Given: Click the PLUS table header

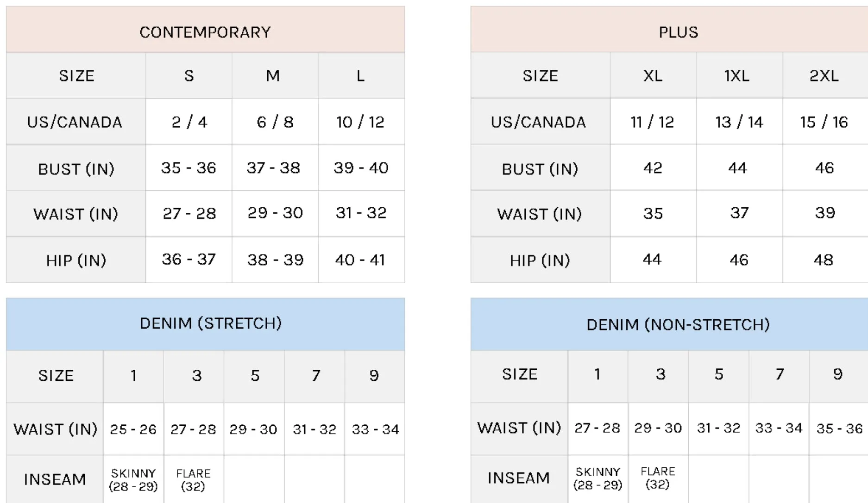Looking at the screenshot, I should tap(669, 30).
